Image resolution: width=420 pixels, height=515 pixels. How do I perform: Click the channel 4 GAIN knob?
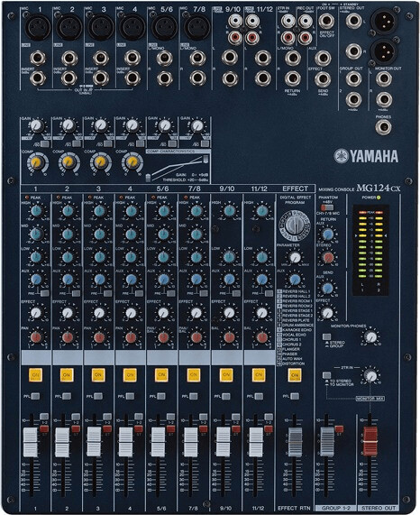click(132, 124)
